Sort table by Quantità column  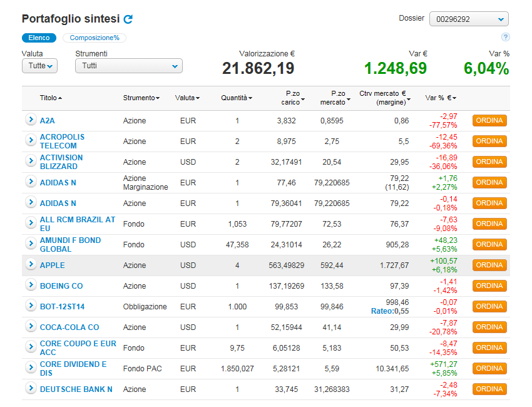point(237,98)
